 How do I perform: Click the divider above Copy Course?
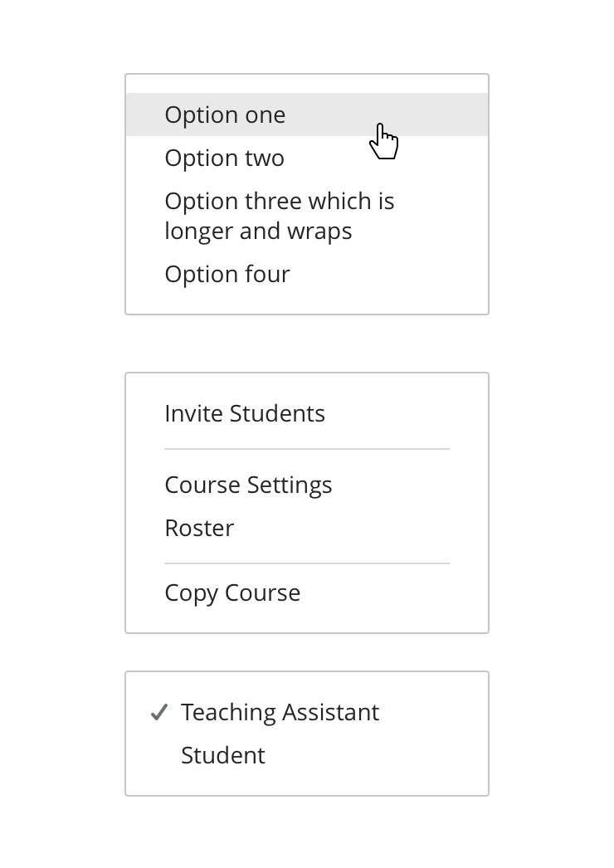click(x=307, y=563)
